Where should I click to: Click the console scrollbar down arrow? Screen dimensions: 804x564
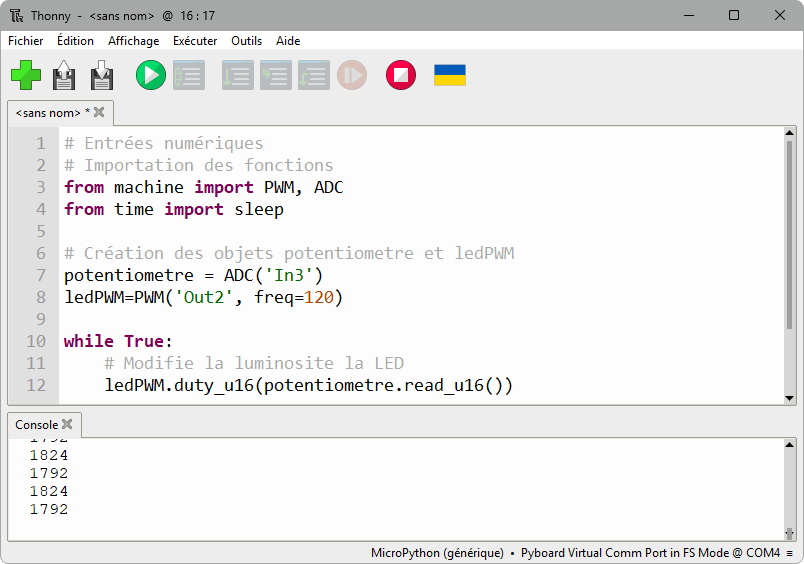click(x=789, y=534)
